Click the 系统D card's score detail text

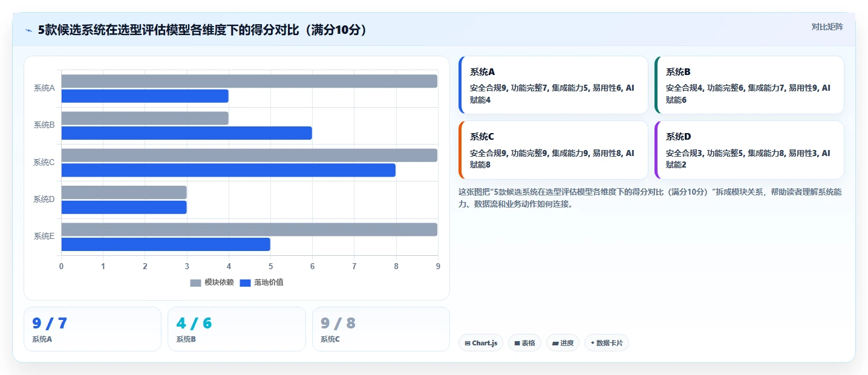click(748, 159)
